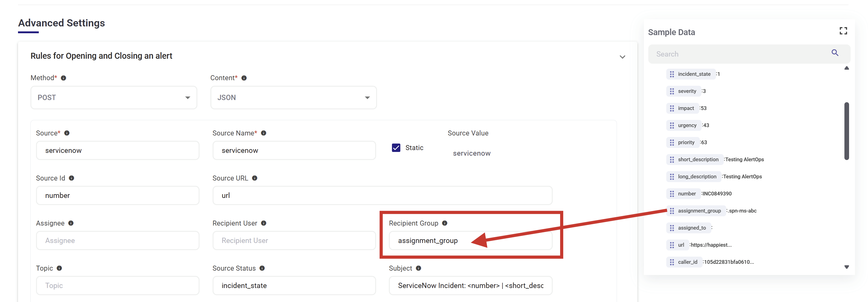868x302 pixels.
Task: Click the Sample Data scrollbar thumb
Action: tap(846, 131)
